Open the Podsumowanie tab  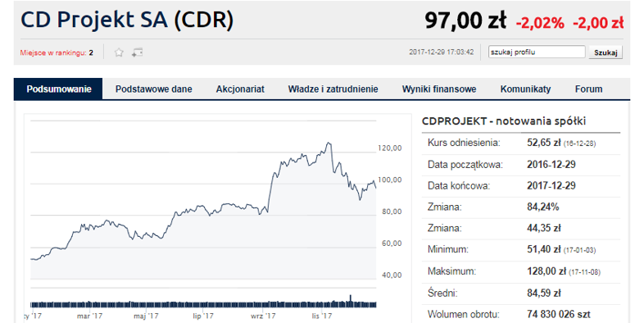pos(58,89)
